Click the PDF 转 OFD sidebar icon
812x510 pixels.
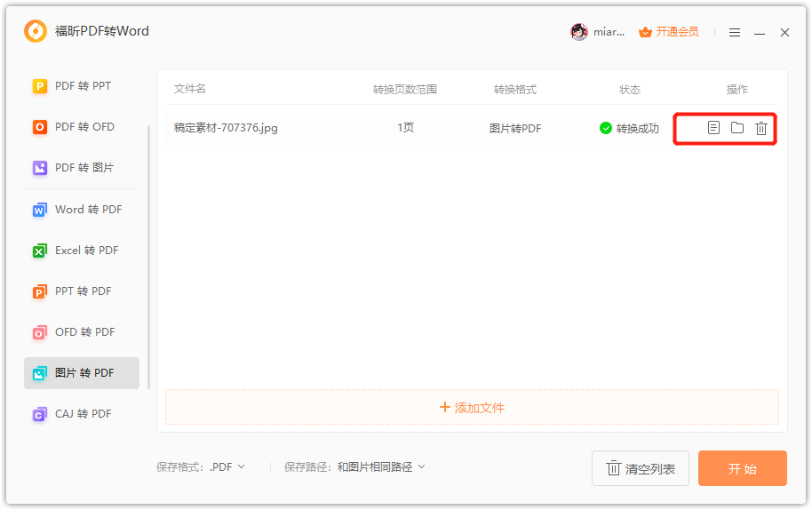coord(40,127)
